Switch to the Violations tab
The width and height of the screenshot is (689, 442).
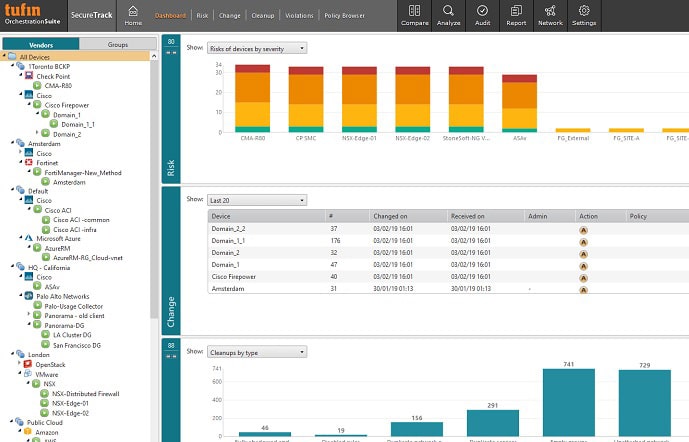point(299,15)
